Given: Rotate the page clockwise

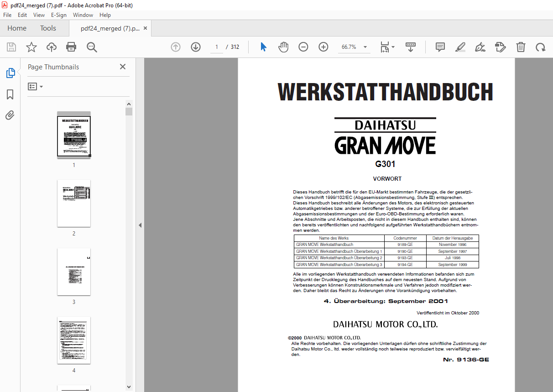Looking at the screenshot, I should tap(541, 47).
